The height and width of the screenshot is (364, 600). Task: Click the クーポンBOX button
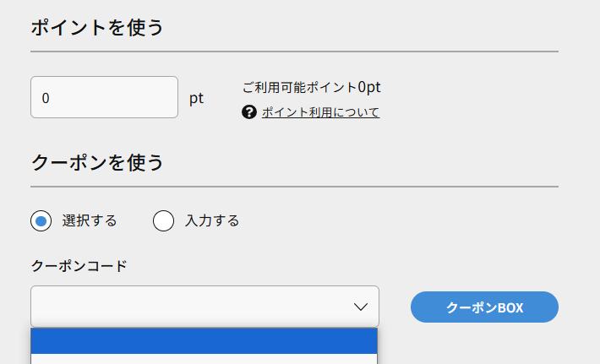pos(484,307)
